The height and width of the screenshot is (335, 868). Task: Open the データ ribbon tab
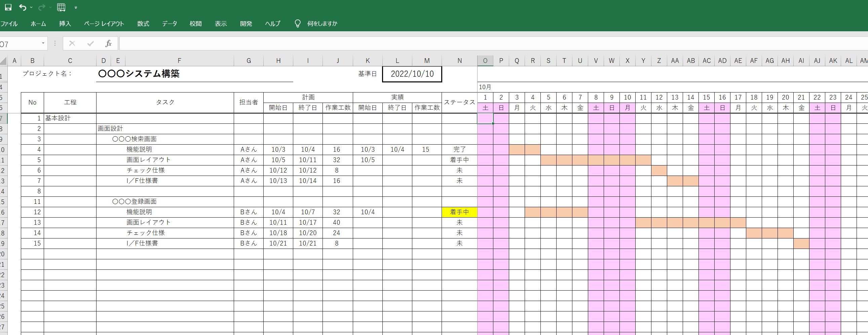[x=169, y=24]
